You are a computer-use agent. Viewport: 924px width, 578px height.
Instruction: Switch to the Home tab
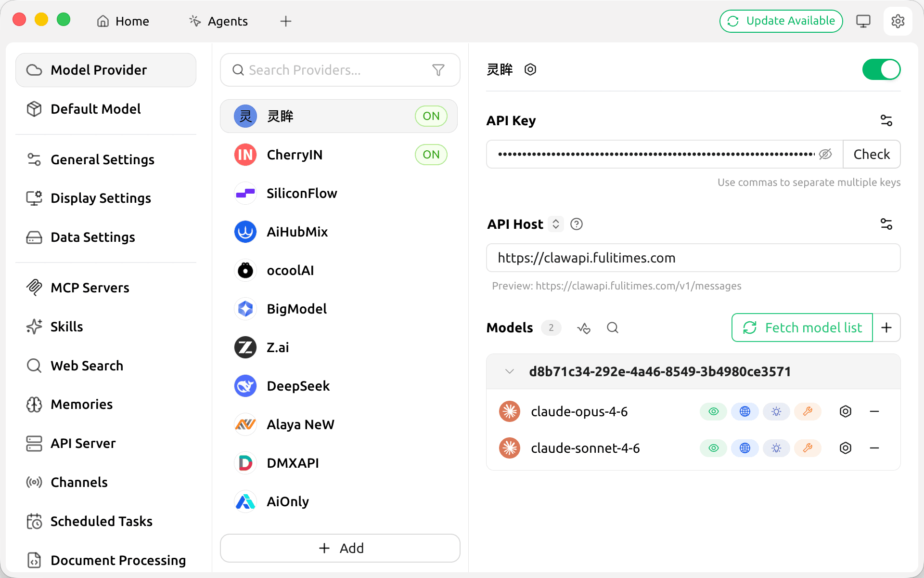click(123, 21)
